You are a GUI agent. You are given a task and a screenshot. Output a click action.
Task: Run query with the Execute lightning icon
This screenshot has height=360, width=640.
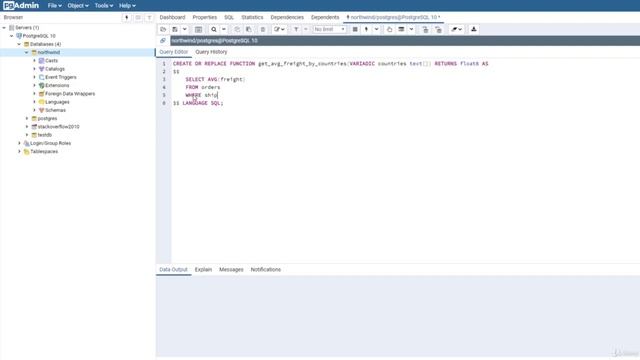(x=366, y=29)
